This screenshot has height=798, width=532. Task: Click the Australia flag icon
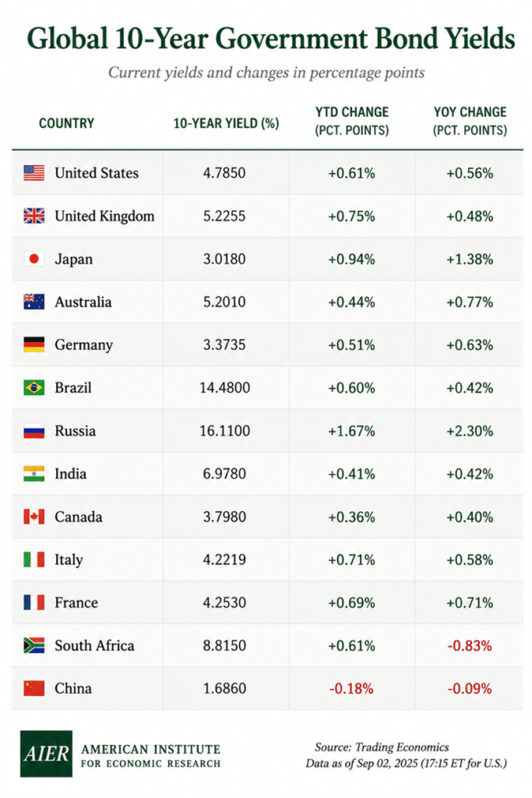tap(34, 302)
